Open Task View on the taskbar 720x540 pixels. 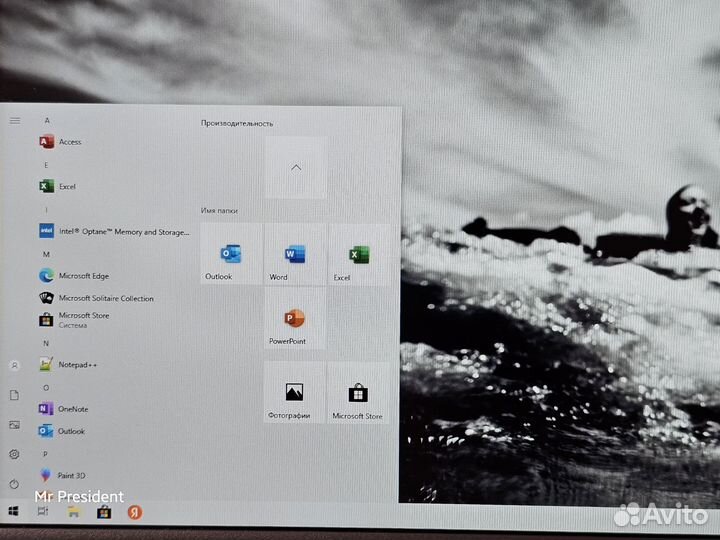[x=43, y=511]
